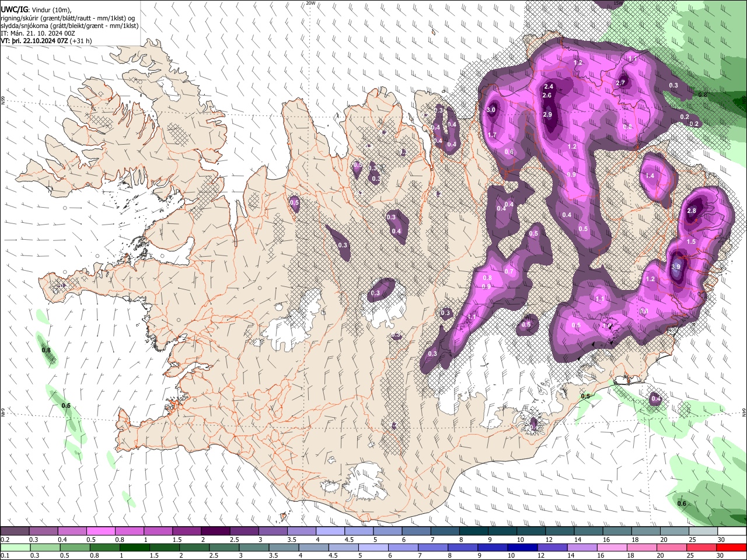The image size is (747, 560).
Task: Click the '2.8' value on the east coast
Action: pos(692,211)
